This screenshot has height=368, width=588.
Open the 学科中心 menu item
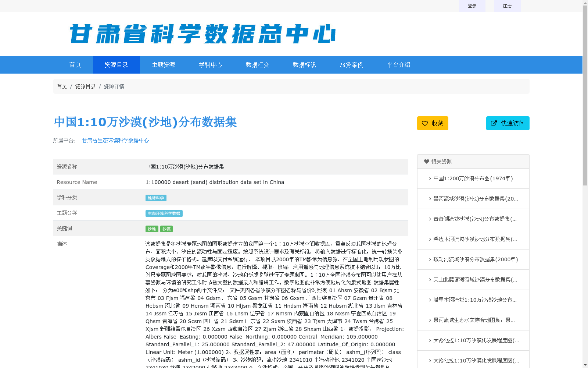tap(211, 65)
